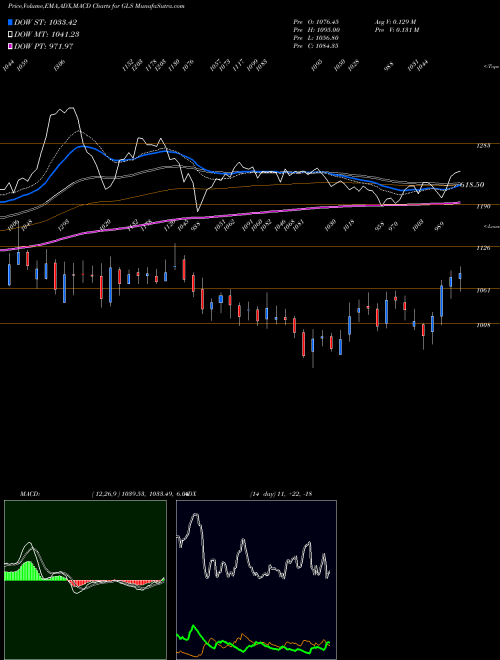This screenshot has width=500, height=660.
Task: Click the 1061 price axis label
Action: tap(483, 290)
